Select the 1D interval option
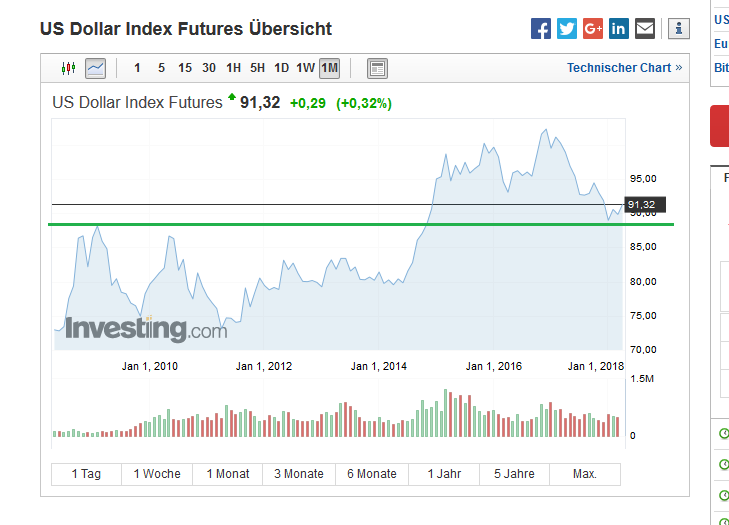Image resolution: width=729 pixels, height=525 pixels. click(x=282, y=68)
